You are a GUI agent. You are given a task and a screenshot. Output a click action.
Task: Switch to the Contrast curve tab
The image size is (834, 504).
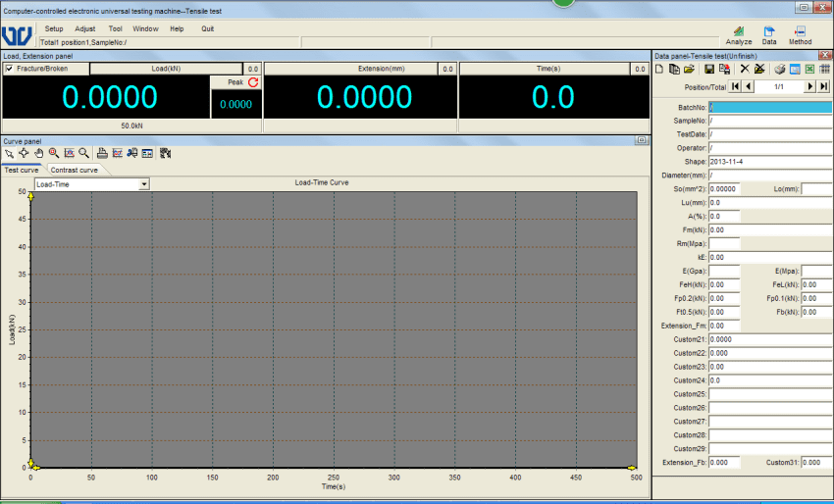pos(74,170)
